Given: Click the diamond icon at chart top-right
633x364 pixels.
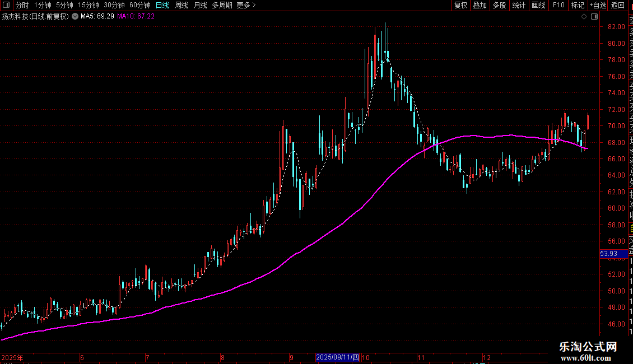Looking at the screenshot, I should pos(584,17).
